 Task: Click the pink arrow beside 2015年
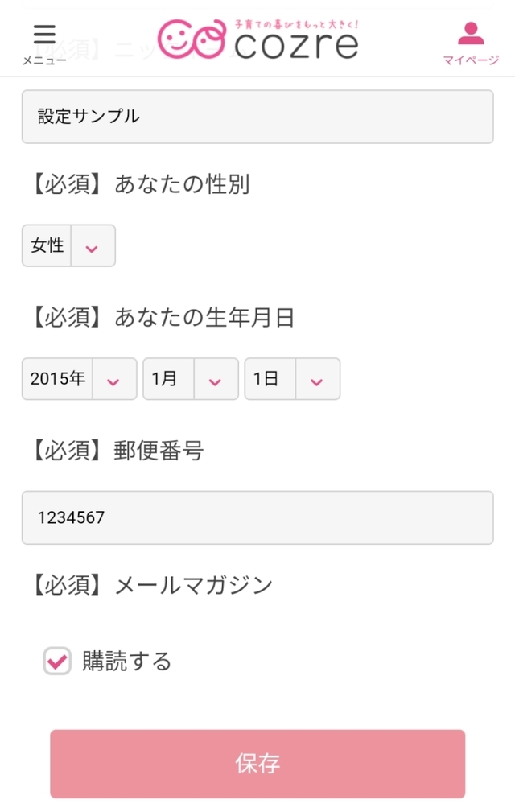pyautogui.click(x=113, y=381)
